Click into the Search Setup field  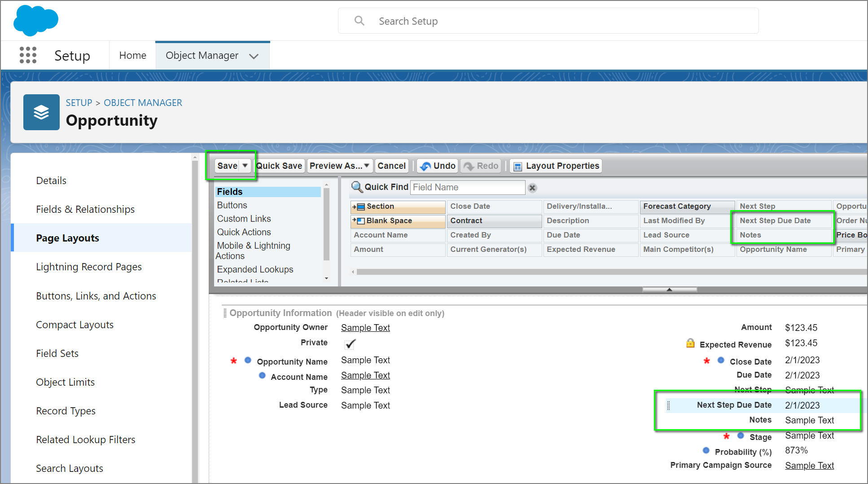coord(548,21)
